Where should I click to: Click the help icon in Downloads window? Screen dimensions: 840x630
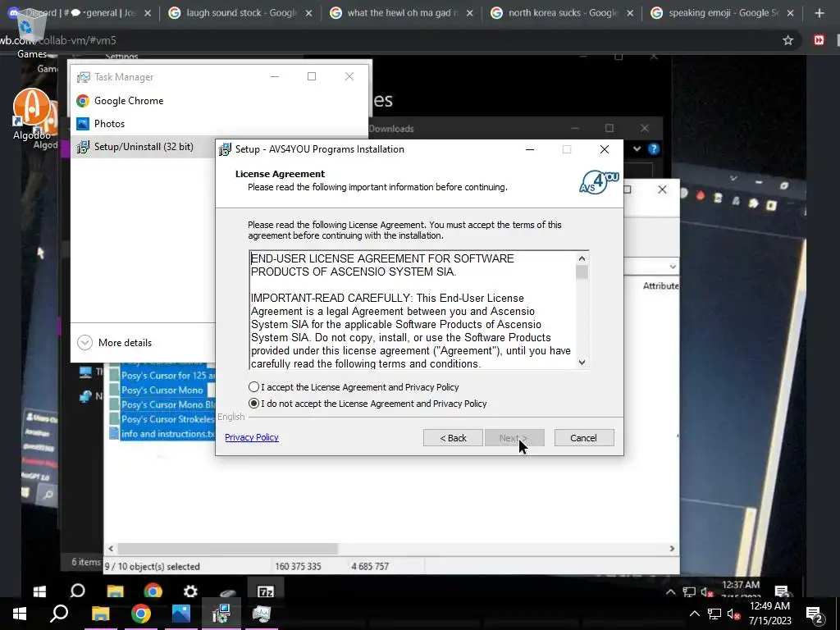coord(654,149)
